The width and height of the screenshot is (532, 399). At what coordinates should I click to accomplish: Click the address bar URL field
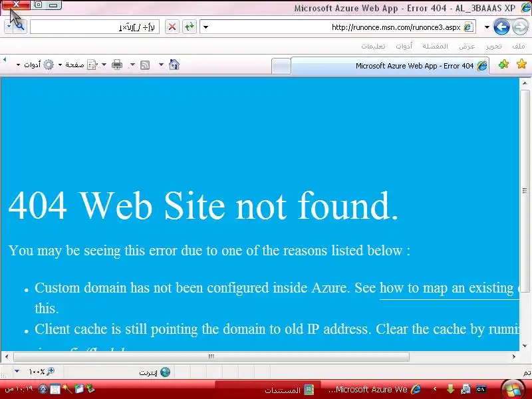pyautogui.click(x=339, y=27)
